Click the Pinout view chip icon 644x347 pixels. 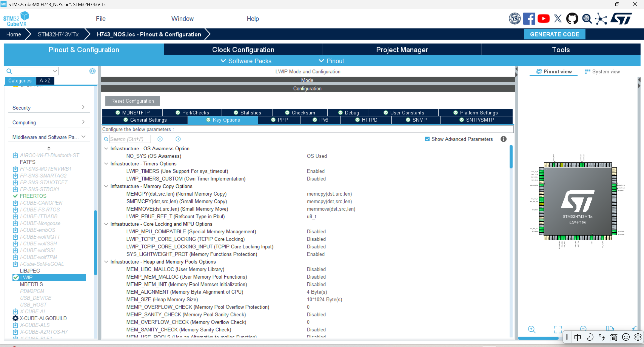tap(539, 71)
